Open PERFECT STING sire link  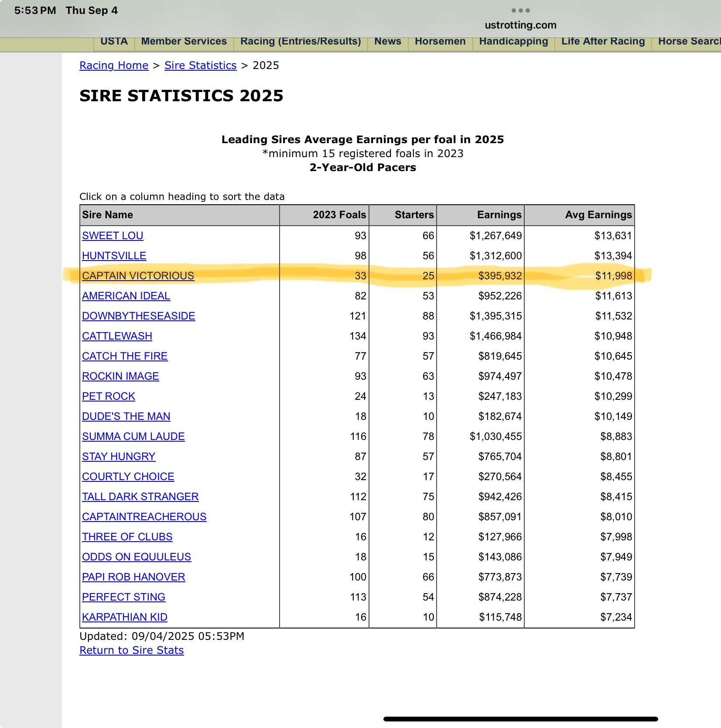tap(124, 597)
